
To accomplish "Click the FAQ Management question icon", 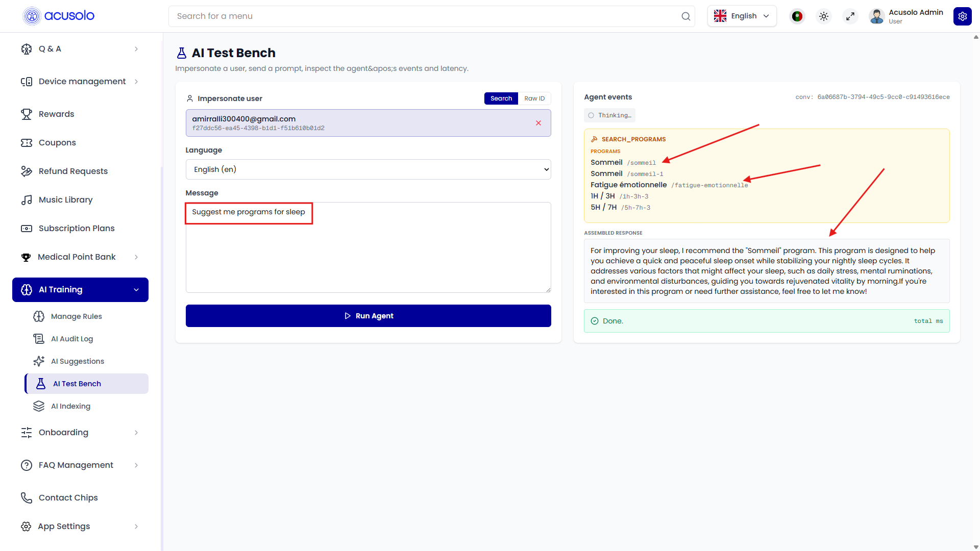I will [x=27, y=465].
